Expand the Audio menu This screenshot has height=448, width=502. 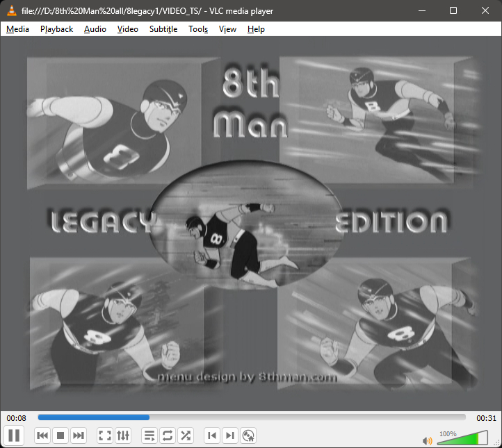click(x=95, y=29)
